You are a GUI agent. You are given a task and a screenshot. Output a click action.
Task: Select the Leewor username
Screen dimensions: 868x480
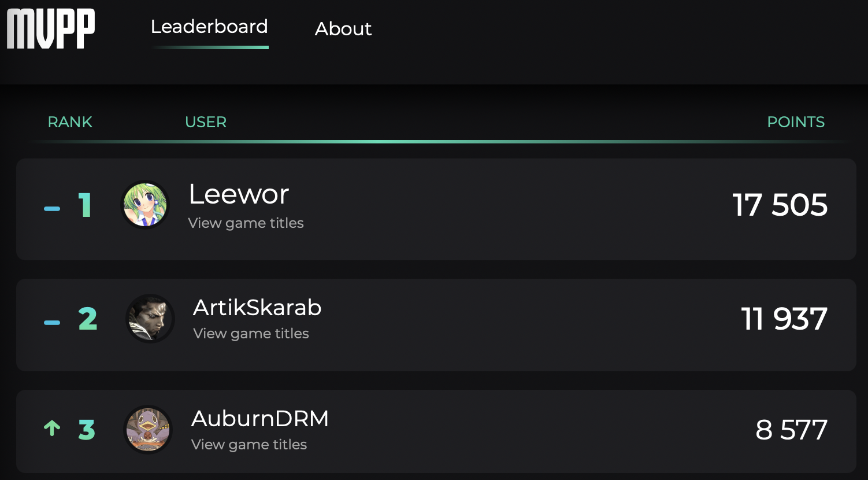coord(239,194)
